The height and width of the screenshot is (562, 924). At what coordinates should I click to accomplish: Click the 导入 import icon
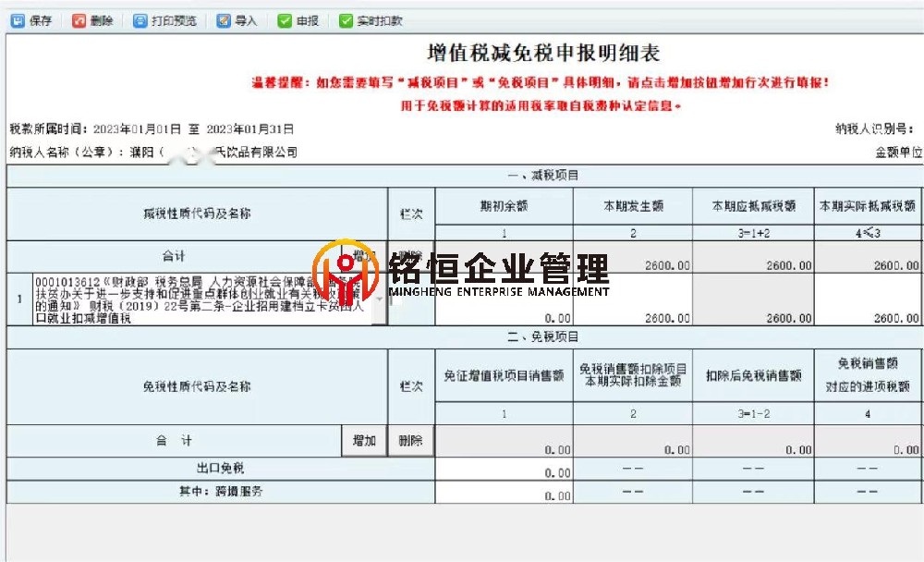point(224,21)
